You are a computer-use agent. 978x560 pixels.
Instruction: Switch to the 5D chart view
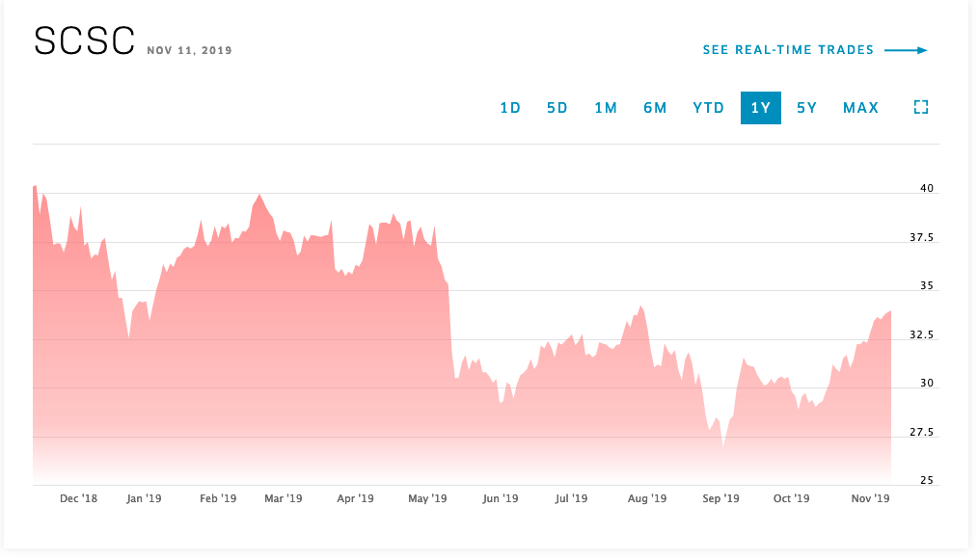557,107
